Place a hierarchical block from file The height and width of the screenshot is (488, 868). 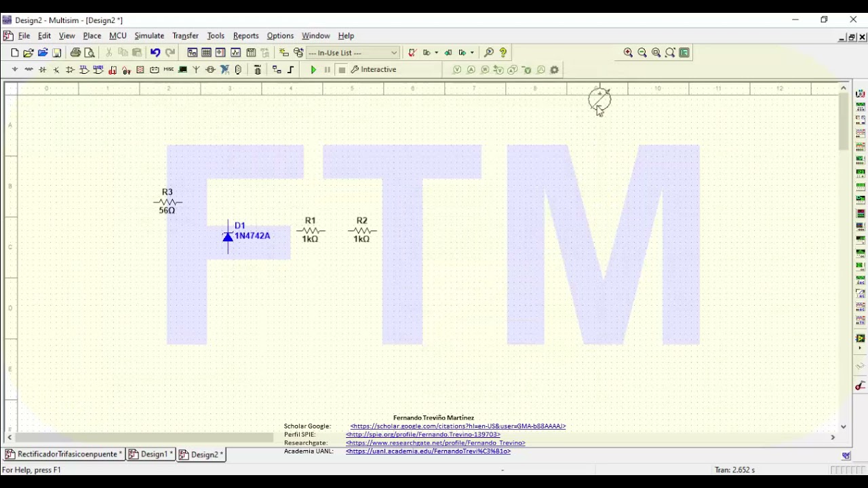click(x=277, y=70)
